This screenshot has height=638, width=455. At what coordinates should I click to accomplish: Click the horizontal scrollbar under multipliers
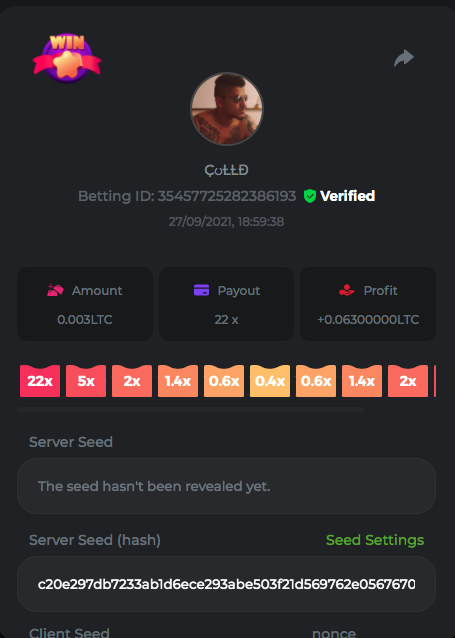[190, 410]
